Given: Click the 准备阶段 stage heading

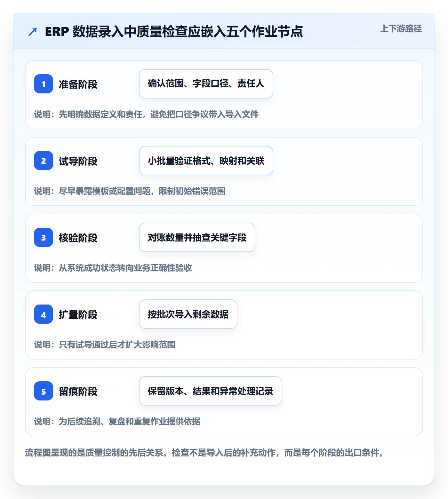Looking at the screenshot, I should 78,84.
